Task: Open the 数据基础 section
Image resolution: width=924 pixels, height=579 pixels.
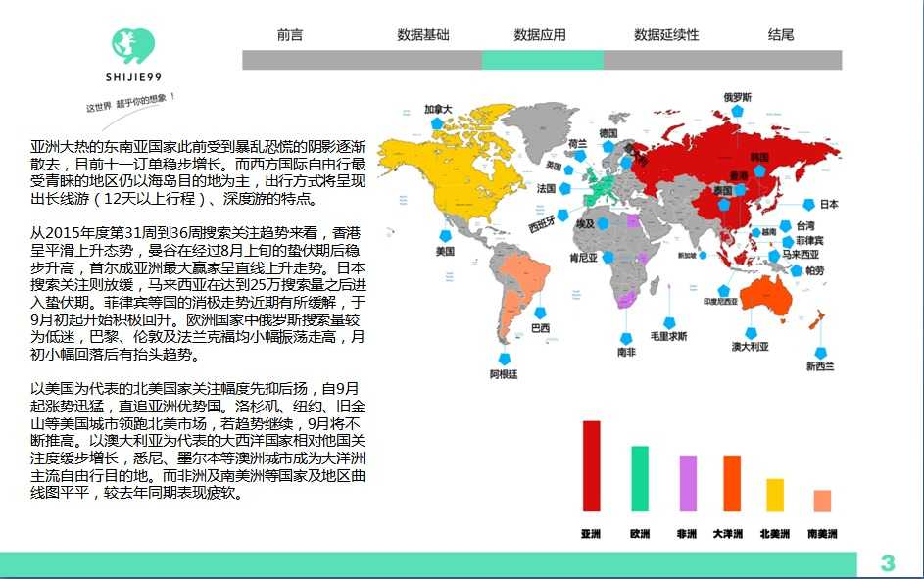Action: point(423,34)
